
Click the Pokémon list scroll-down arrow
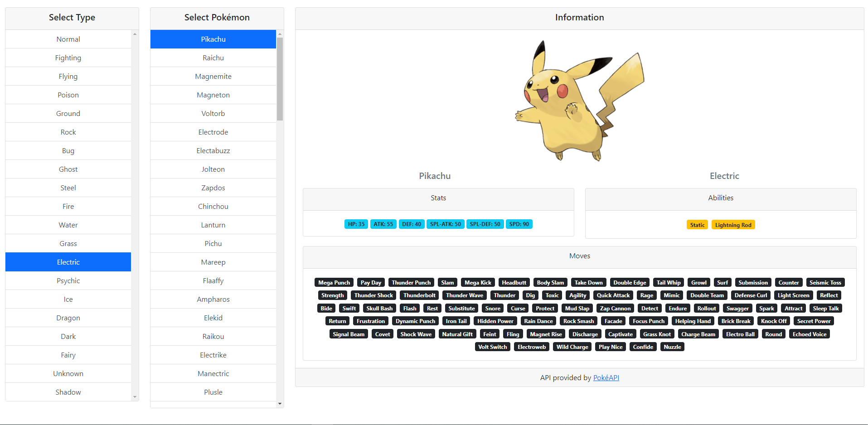coord(280,403)
